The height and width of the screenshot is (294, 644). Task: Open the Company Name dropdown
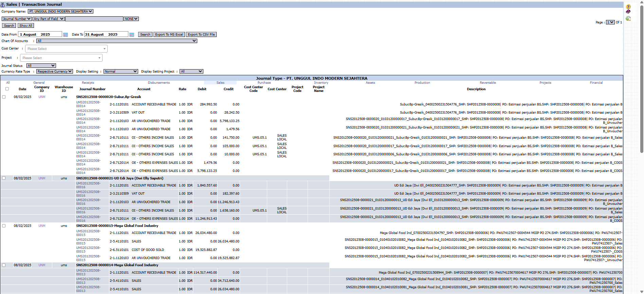point(60,12)
